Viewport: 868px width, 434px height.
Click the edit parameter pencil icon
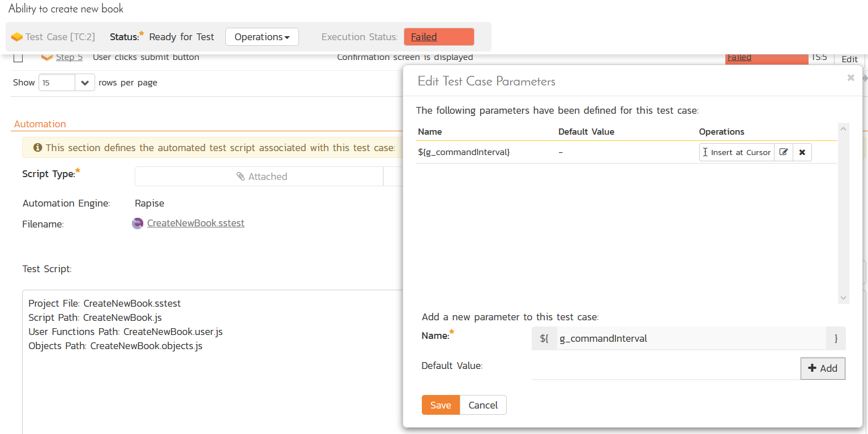[784, 152]
